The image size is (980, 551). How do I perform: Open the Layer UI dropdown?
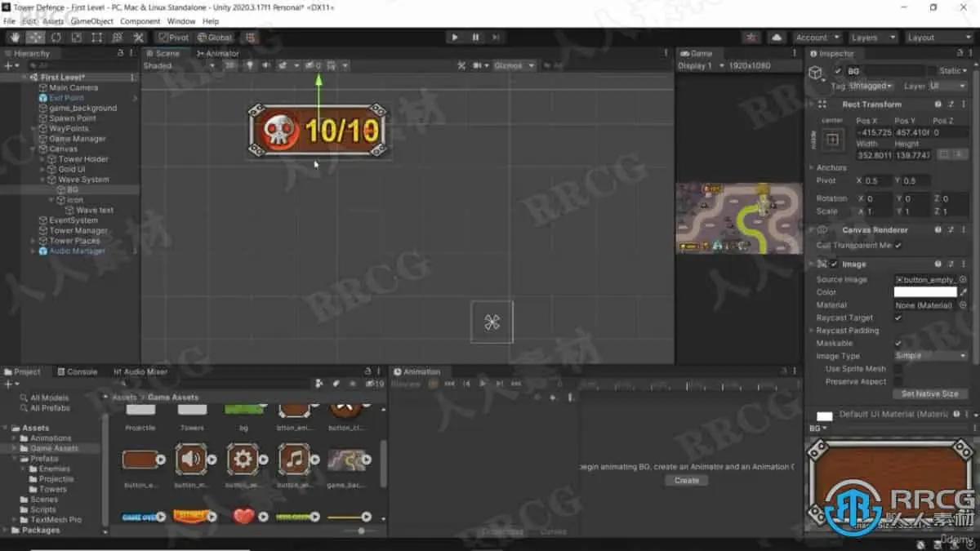[x=947, y=86]
